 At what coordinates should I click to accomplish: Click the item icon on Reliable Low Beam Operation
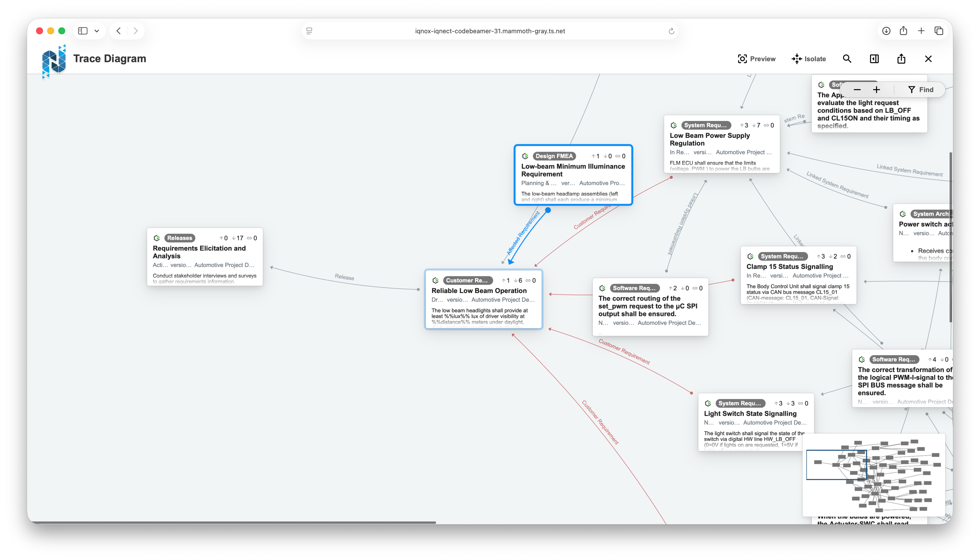[435, 280]
